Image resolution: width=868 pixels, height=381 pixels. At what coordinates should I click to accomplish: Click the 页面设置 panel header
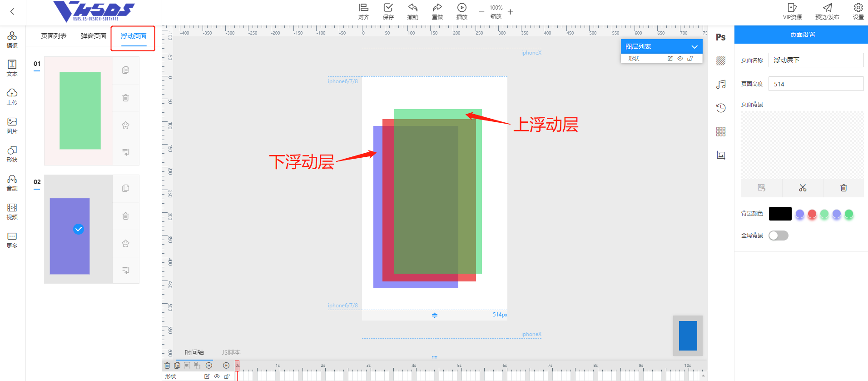801,35
